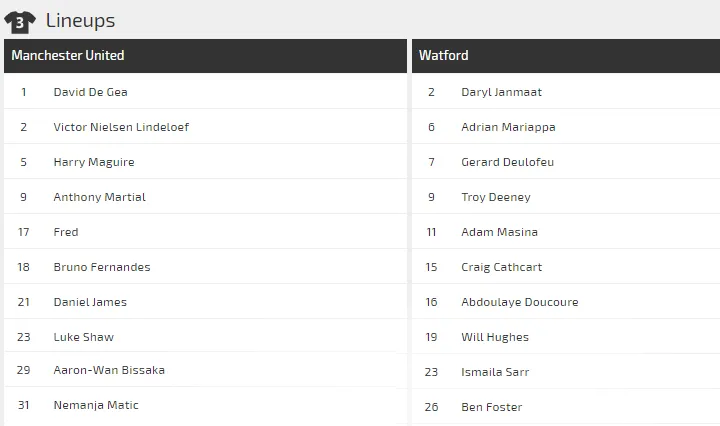Click the Lineups jersey icon
720x426 pixels.
pyautogui.click(x=20, y=21)
